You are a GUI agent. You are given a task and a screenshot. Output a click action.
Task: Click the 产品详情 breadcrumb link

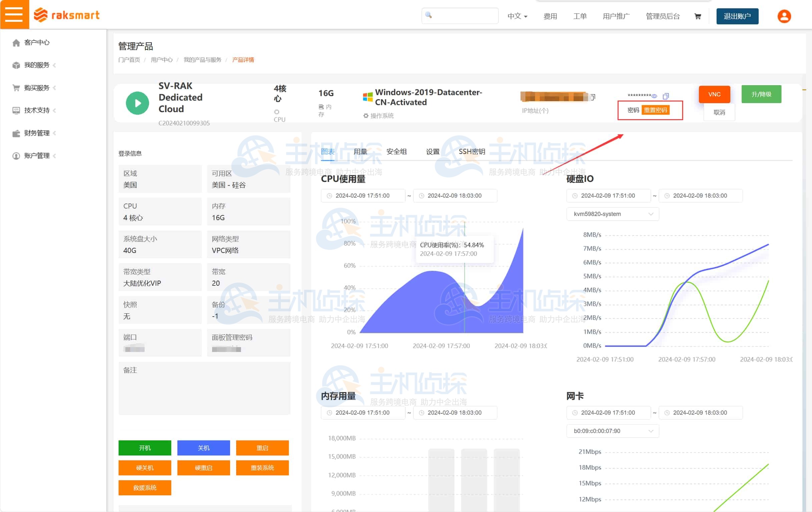pyautogui.click(x=244, y=60)
